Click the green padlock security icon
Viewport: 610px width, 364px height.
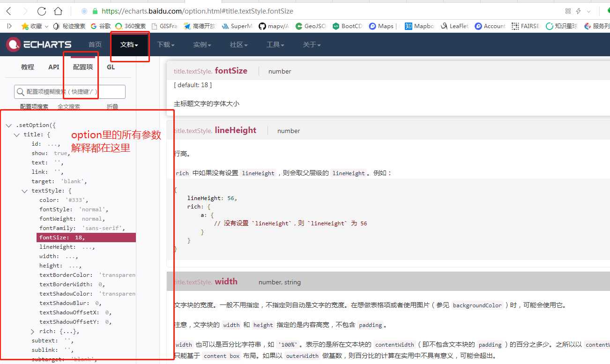pyautogui.click(x=96, y=11)
